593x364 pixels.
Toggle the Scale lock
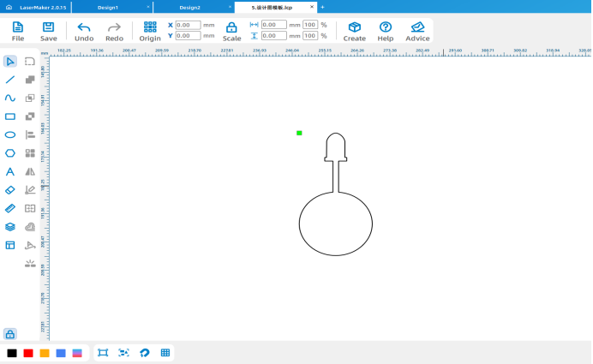[231, 32]
